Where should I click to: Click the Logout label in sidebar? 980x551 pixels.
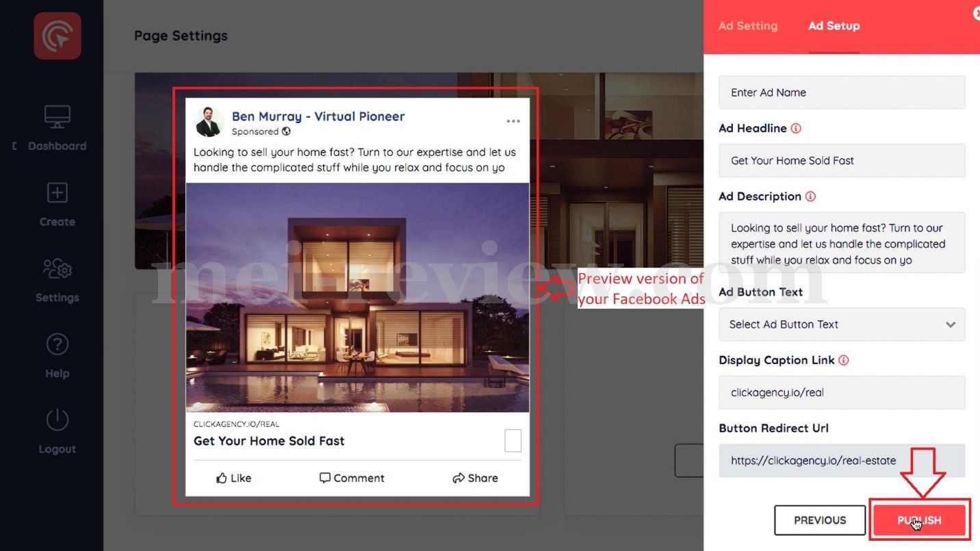coord(57,449)
